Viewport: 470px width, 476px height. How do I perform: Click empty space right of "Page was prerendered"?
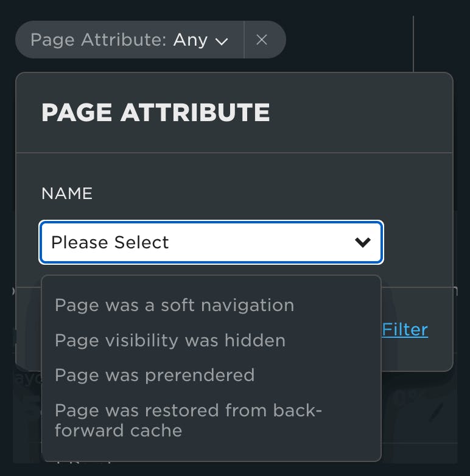317,374
